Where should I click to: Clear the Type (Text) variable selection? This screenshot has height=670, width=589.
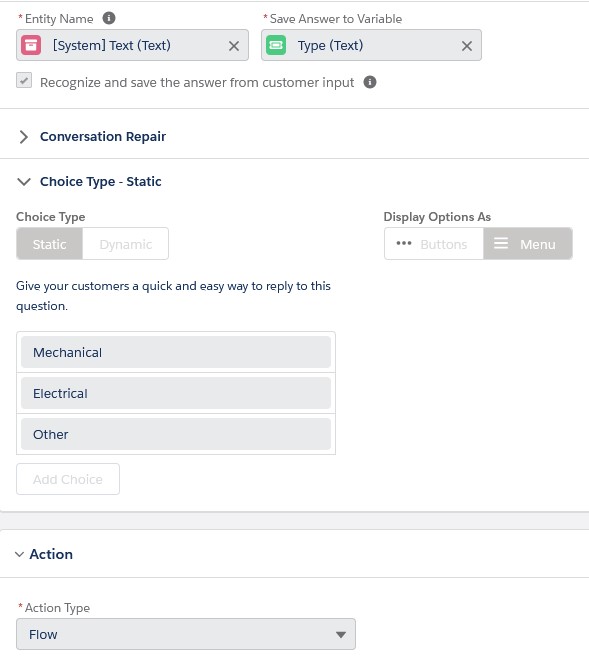467,46
